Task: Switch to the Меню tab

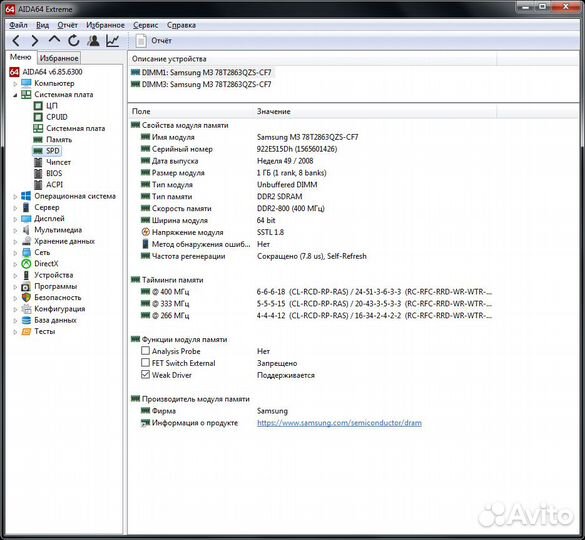Action: coord(21,57)
